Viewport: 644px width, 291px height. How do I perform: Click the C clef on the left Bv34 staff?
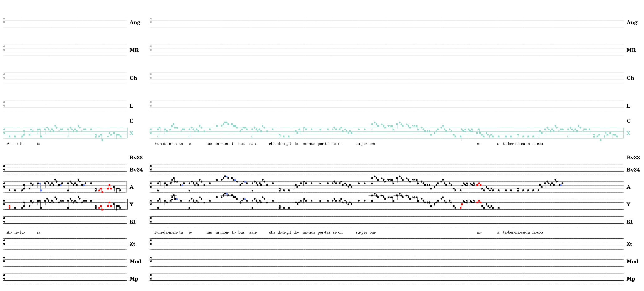[4, 168]
